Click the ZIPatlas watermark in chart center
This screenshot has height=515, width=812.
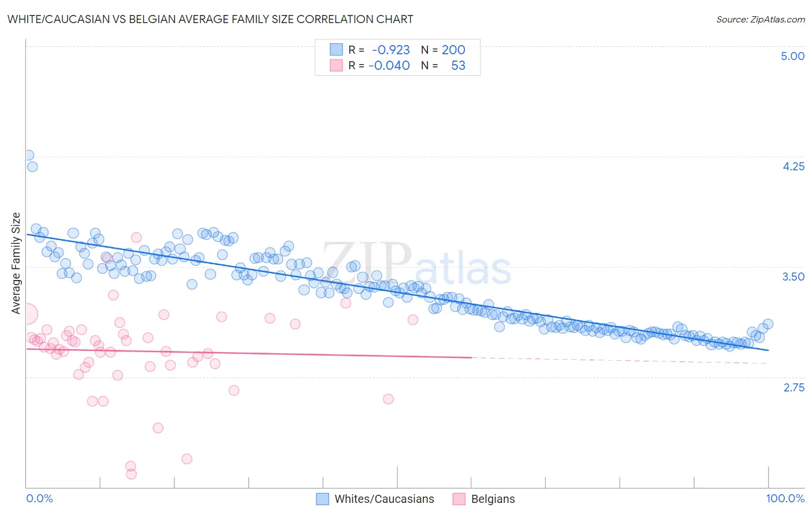point(417,266)
